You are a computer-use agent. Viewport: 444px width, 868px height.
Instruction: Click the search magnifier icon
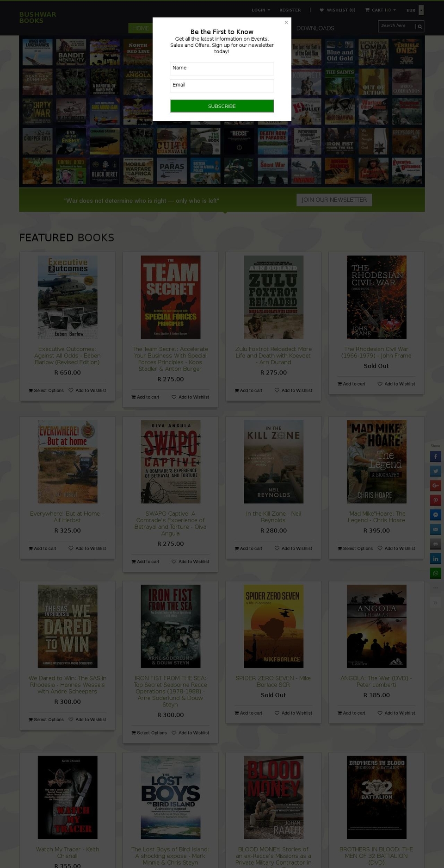tap(419, 27)
